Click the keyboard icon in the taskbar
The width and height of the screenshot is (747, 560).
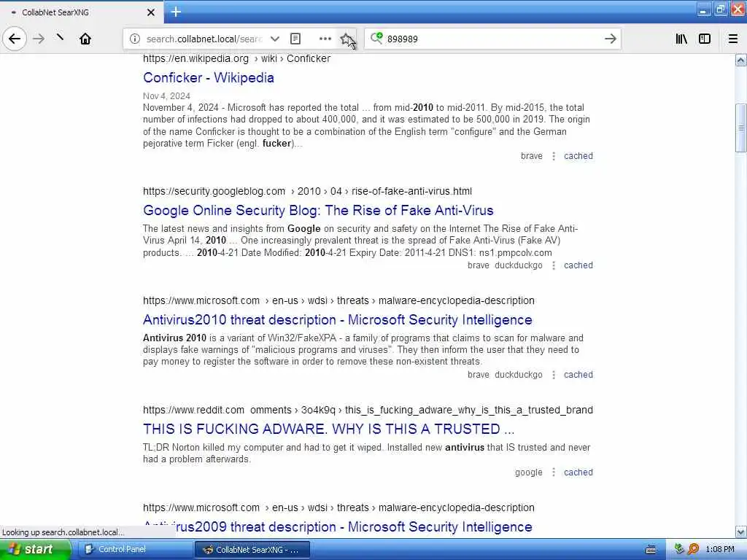click(651, 550)
